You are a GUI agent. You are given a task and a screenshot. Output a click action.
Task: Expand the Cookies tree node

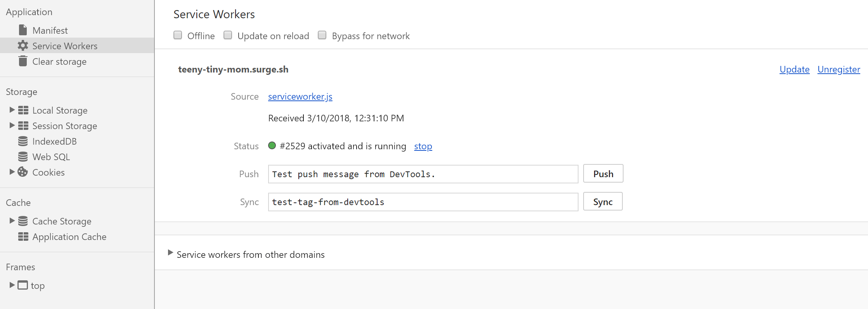[12, 172]
